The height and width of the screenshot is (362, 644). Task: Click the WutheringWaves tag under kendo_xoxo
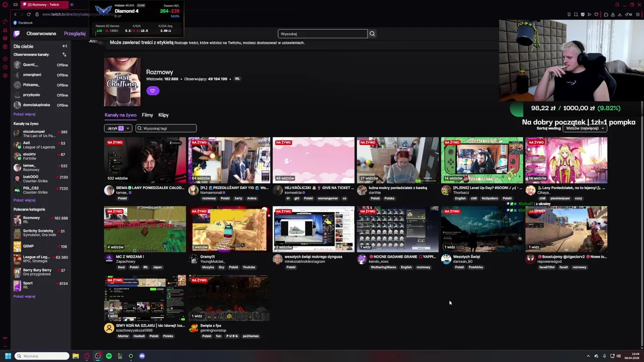pos(383,267)
